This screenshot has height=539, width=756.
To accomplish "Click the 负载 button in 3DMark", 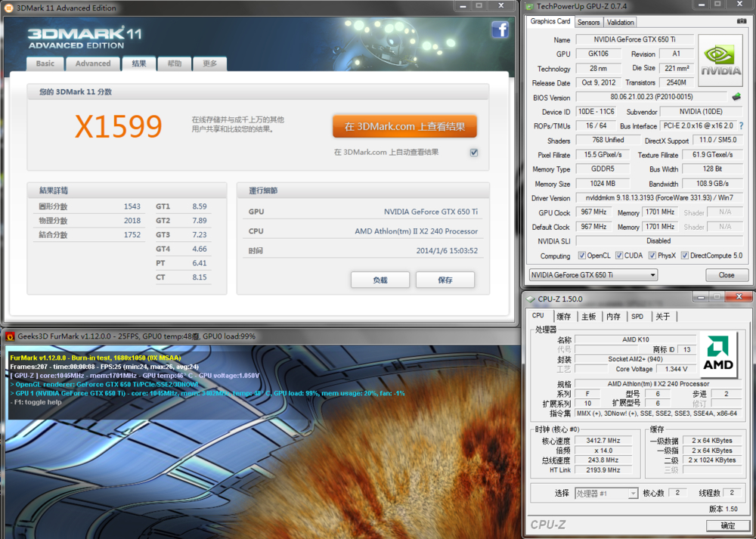I will point(380,280).
